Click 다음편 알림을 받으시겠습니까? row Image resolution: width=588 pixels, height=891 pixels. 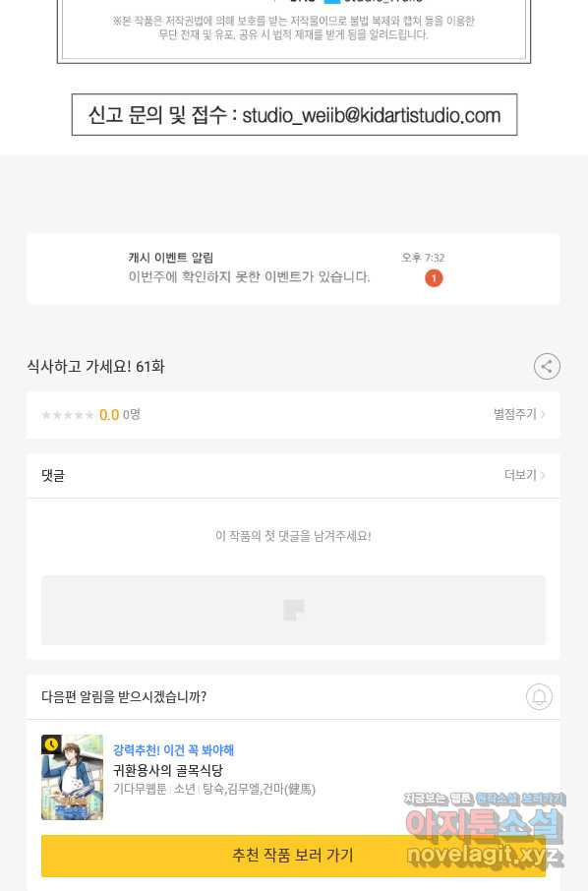293,696
